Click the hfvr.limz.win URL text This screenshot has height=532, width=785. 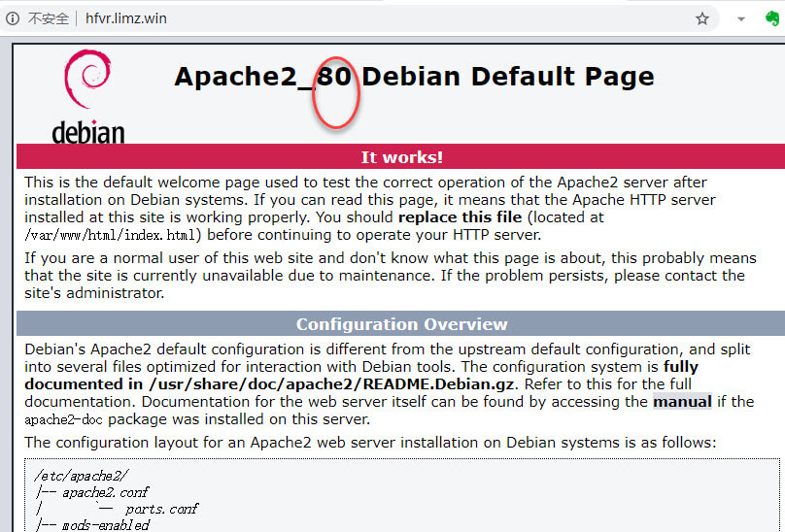[126, 18]
